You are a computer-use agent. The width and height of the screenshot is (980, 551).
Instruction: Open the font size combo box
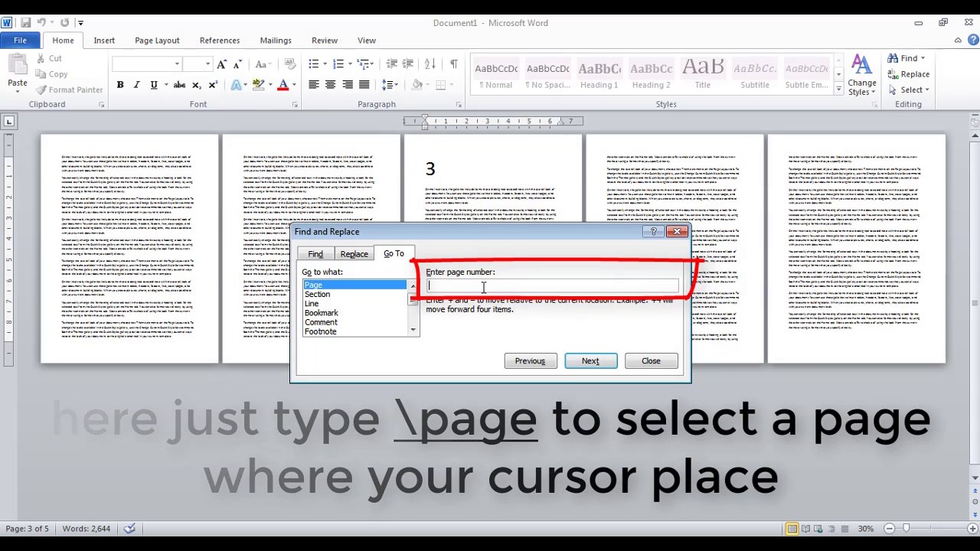[x=198, y=64]
